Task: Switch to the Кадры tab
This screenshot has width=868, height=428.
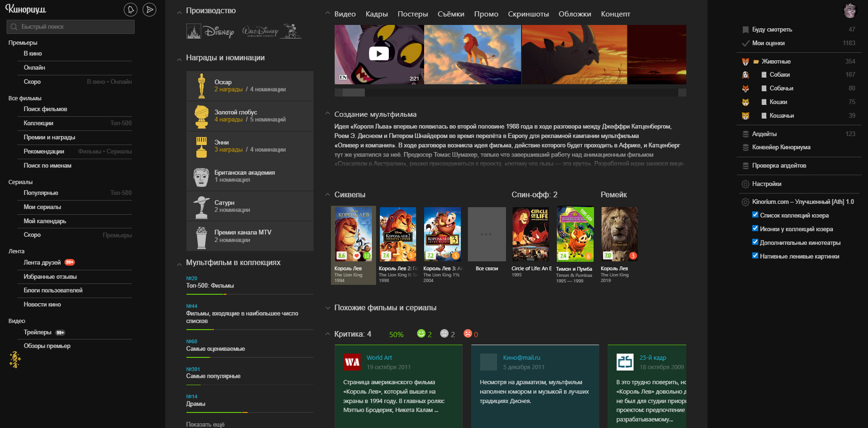Action: coord(377,14)
